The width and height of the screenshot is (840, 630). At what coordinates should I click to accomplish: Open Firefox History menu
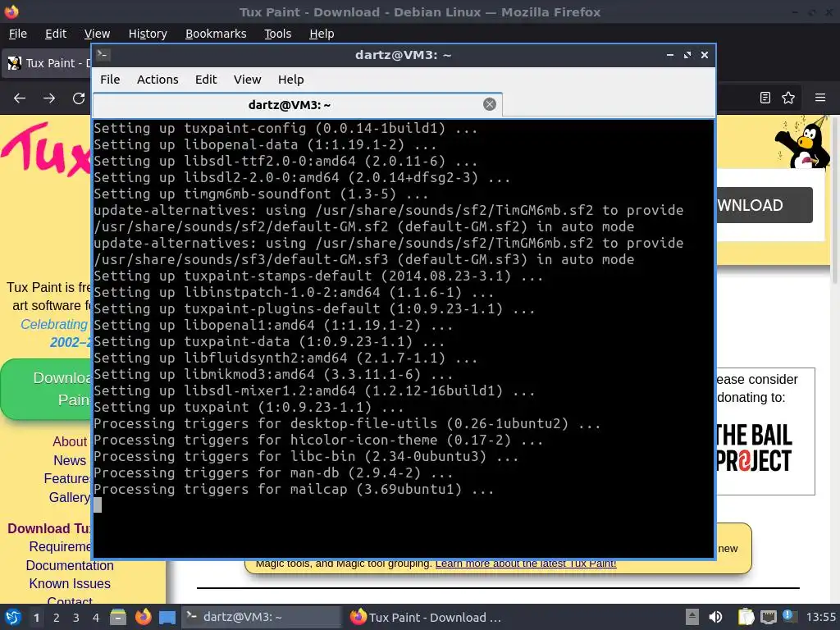coord(148,34)
